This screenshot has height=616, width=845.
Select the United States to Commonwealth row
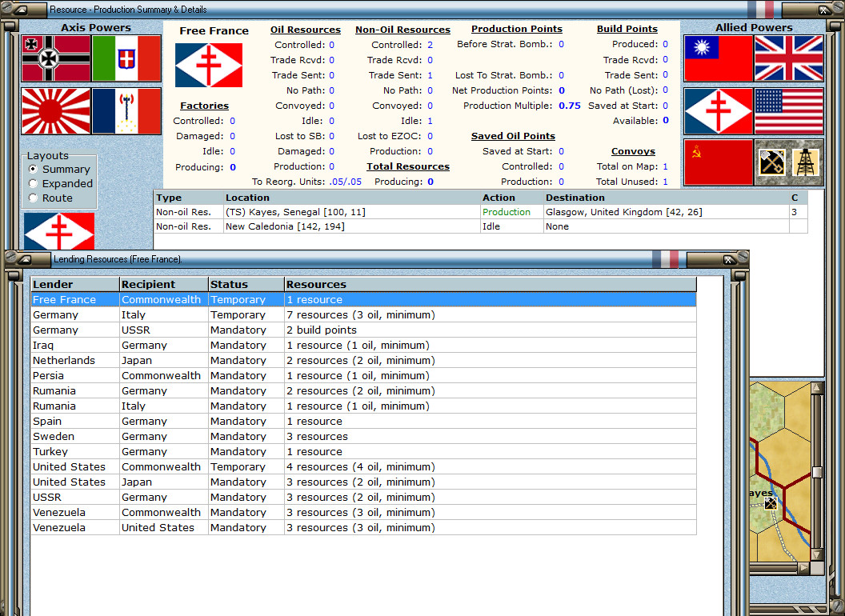(364, 466)
